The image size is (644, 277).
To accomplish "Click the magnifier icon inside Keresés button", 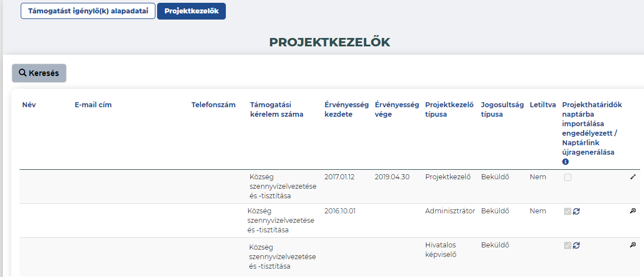I will 22,73.
